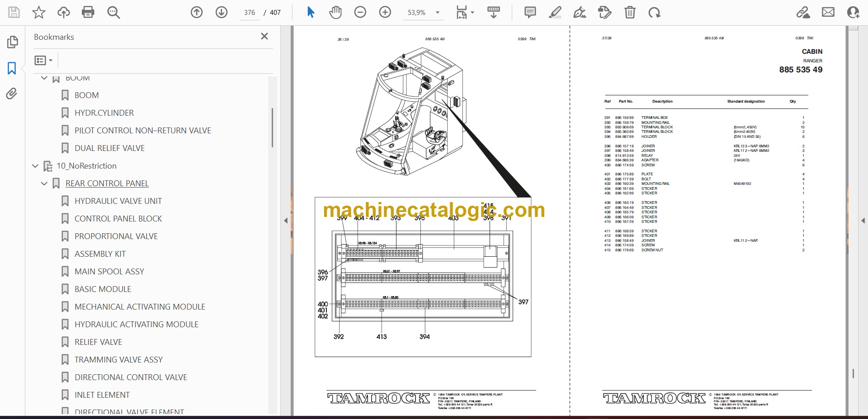This screenshot has width=868, height=419.
Task: Click the page number field showing 376
Action: (x=250, y=13)
